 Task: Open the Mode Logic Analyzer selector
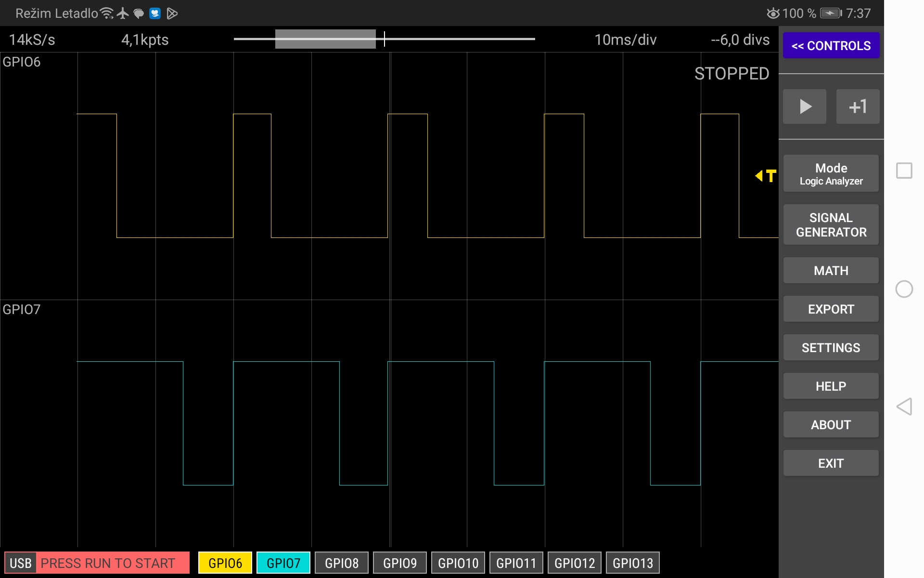(x=831, y=173)
